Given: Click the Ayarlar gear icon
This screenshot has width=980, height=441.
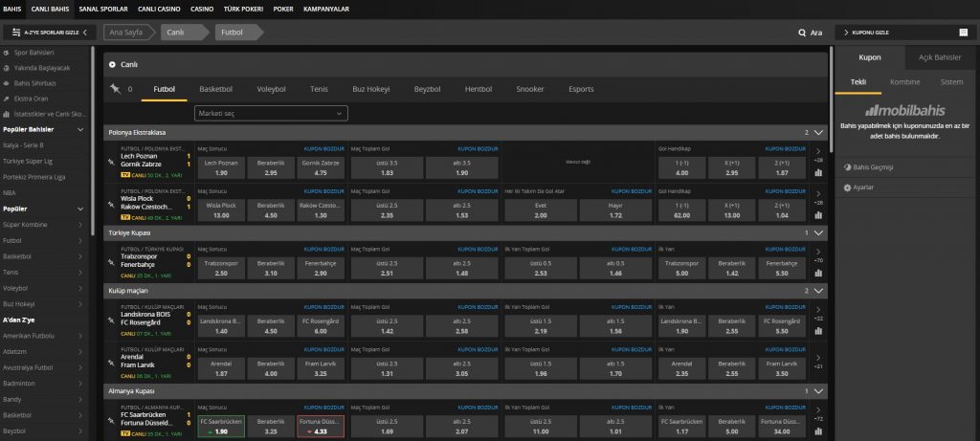Looking at the screenshot, I should click(848, 187).
